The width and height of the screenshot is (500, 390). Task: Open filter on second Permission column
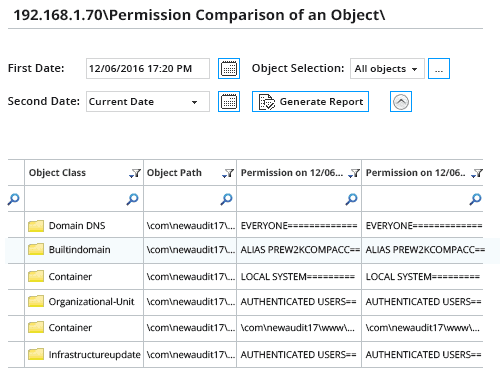(x=477, y=173)
